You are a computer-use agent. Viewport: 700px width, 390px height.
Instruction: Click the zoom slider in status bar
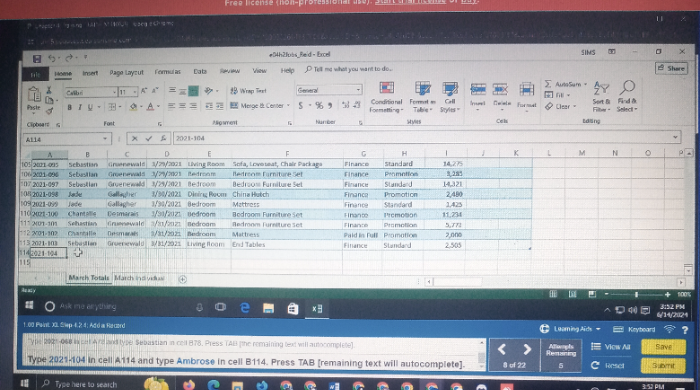[636, 295]
